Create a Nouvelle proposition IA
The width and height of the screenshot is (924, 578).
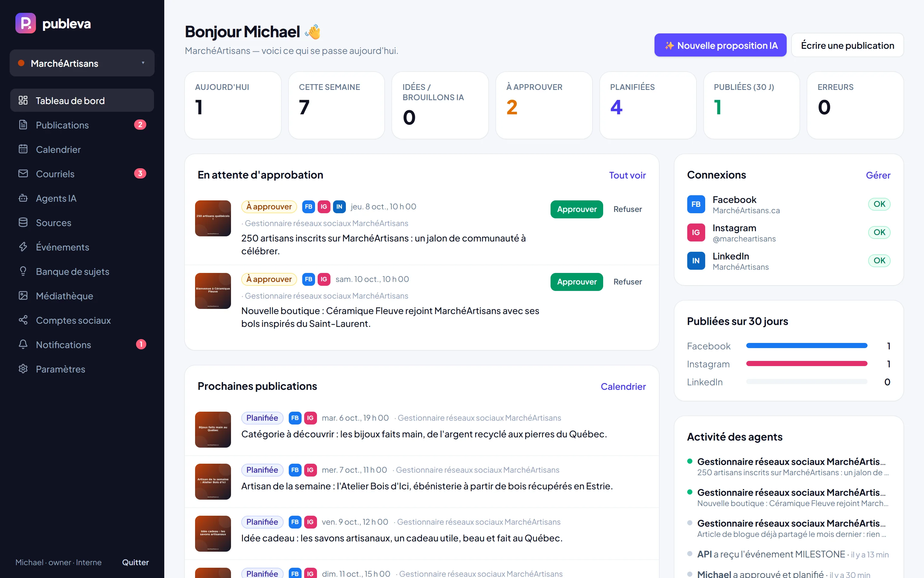[x=720, y=45]
